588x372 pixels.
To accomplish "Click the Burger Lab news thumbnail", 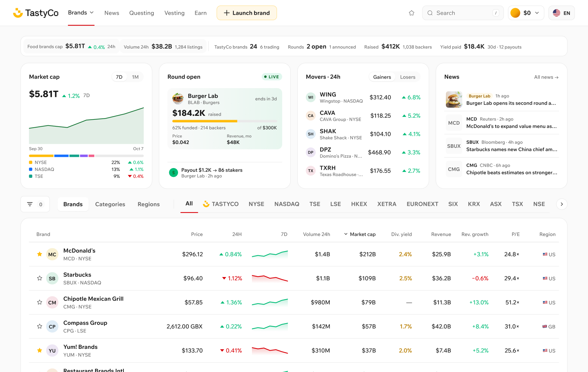I will pyautogui.click(x=454, y=100).
